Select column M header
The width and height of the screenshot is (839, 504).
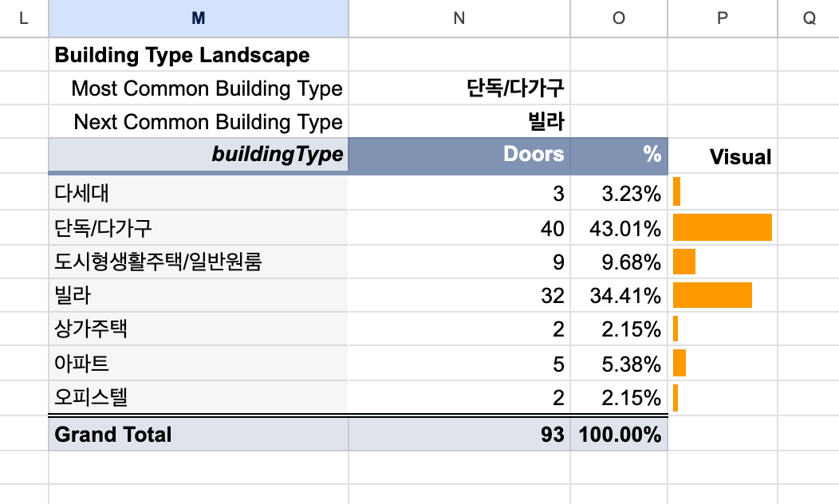click(199, 18)
